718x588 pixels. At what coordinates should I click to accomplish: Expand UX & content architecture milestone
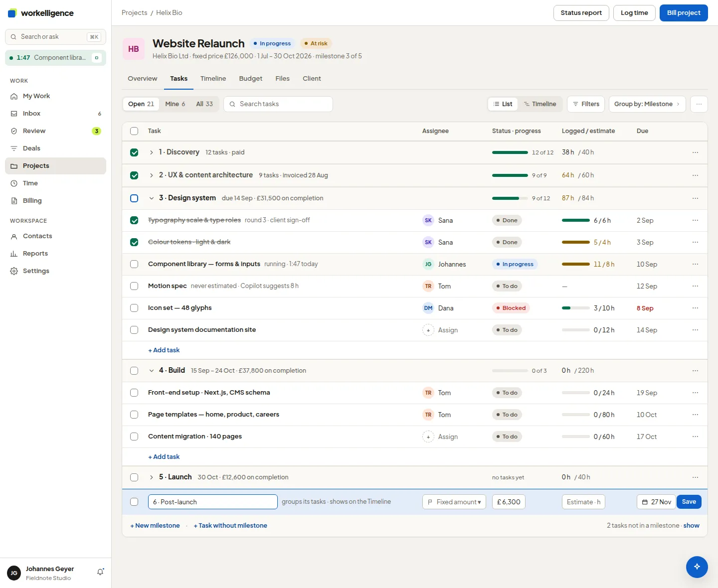pyautogui.click(x=151, y=175)
